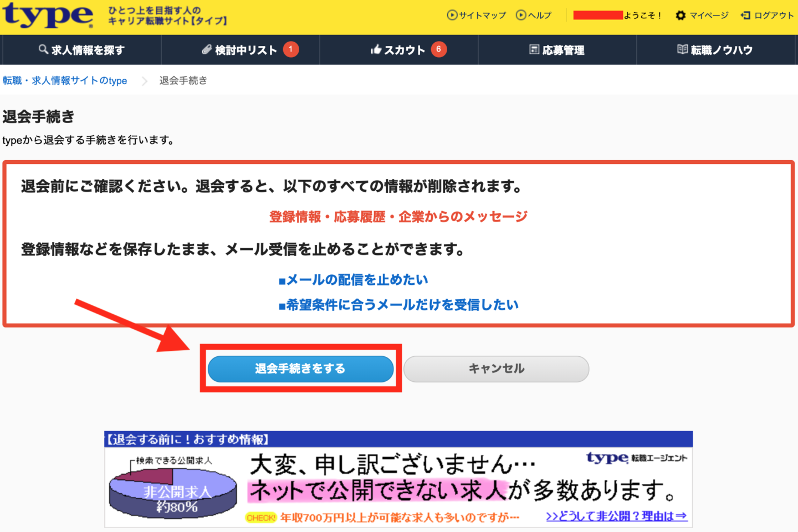The width and height of the screenshot is (798, 532).
Task: Click the キャンセル button
Action: (497, 369)
